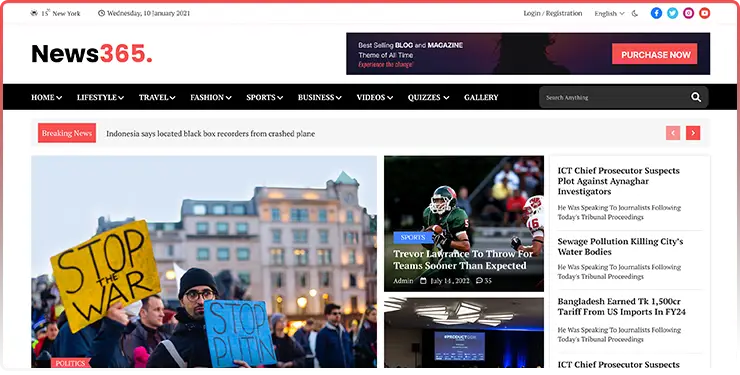This screenshot has height=375, width=740.
Task: Click the comment icon showing 35
Action: tap(479, 281)
